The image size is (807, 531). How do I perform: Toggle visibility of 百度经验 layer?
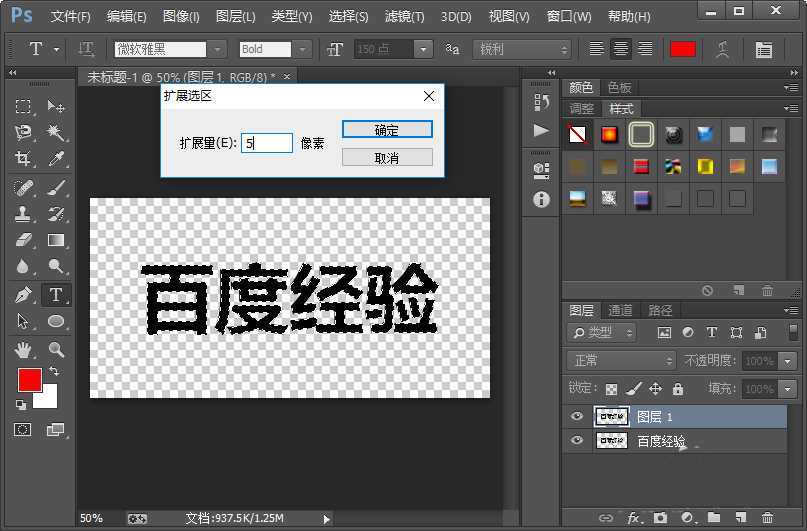[x=576, y=440]
